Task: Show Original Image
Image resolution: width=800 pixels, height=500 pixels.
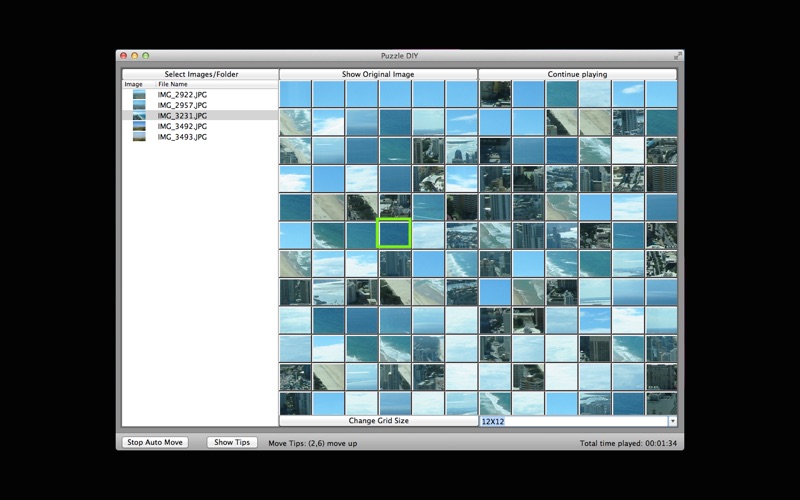Action: pos(378,74)
